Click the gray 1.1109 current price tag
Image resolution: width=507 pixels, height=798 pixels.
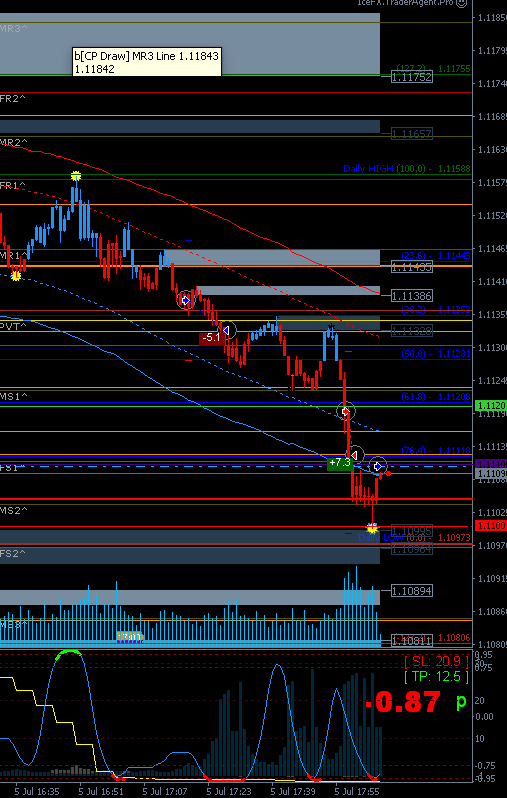(x=491, y=474)
